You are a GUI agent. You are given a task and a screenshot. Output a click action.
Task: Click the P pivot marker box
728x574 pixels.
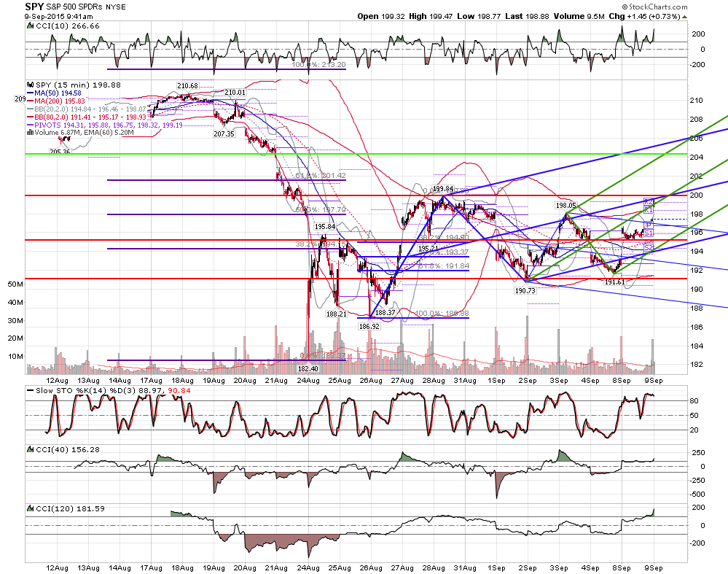(x=649, y=225)
